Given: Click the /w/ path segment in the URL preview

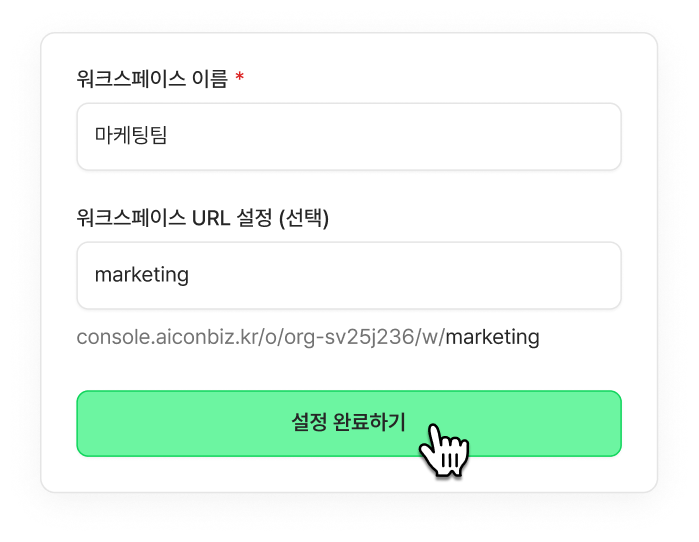Looking at the screenshot, I should pos(430,337).
